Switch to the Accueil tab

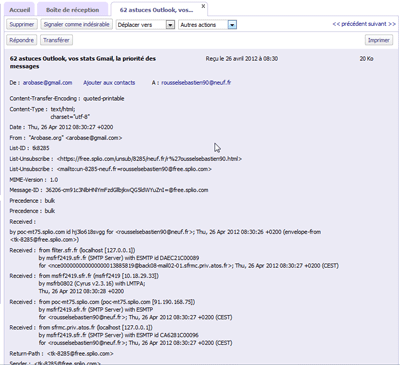[x=20, y=10]
